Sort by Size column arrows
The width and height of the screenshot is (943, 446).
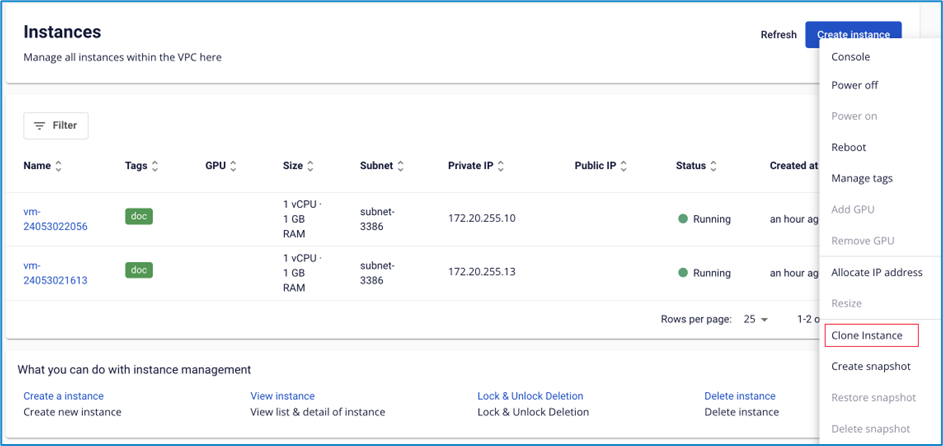pos(311,166)
